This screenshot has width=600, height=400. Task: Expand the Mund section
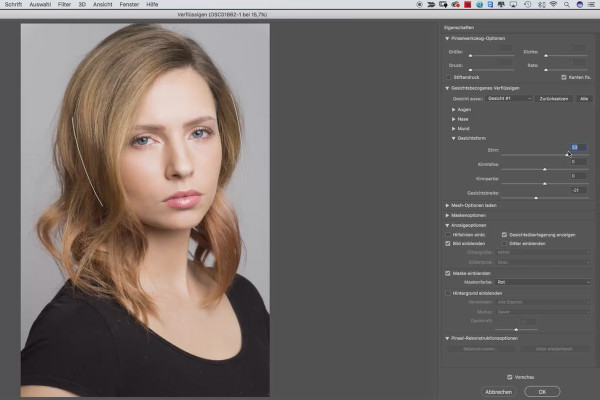[453, 129]
